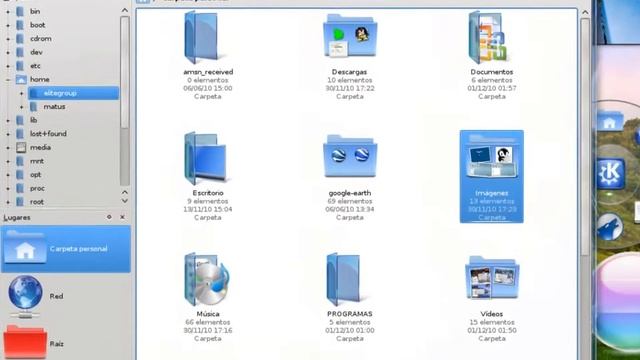
Task: Open the Documentos folder icon
Action: (488, 37)
